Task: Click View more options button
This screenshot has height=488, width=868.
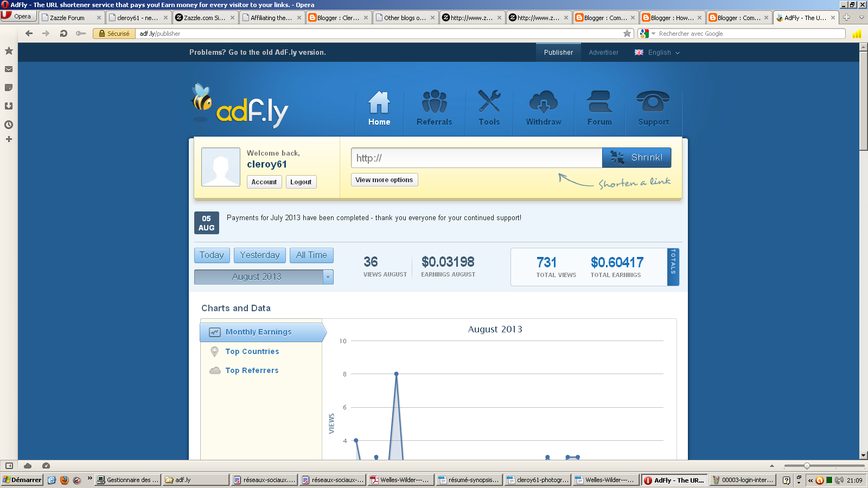Action: coord(384,180)
